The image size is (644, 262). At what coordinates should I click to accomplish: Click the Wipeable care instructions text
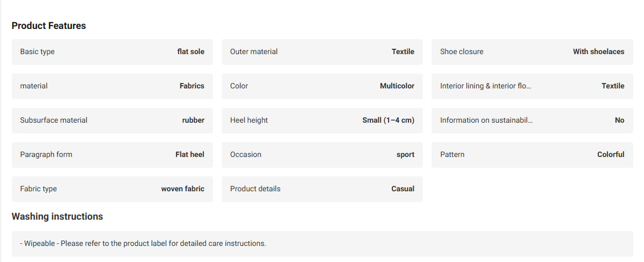coord(143,243)
